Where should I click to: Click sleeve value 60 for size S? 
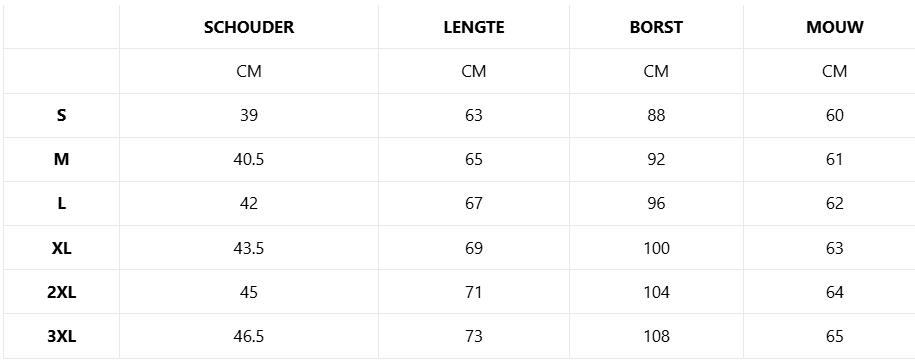point(834,116)
